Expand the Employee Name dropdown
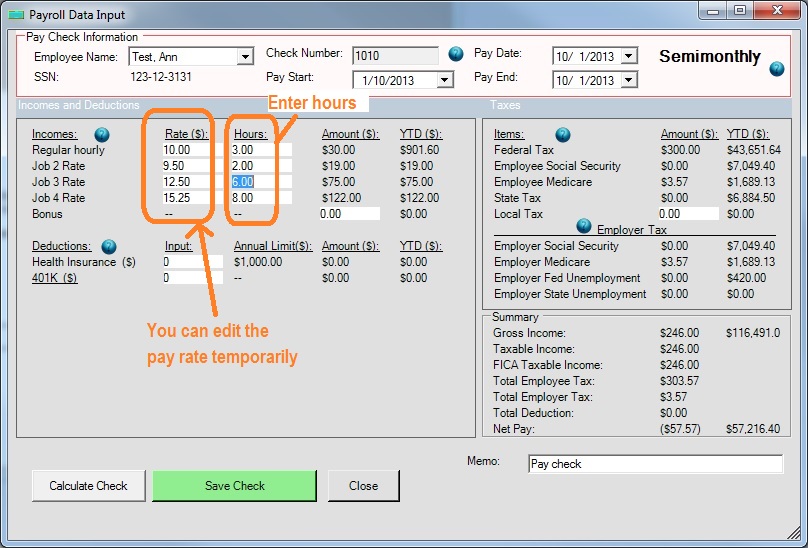Screen dimensions: 808x548 click(245, 58)
